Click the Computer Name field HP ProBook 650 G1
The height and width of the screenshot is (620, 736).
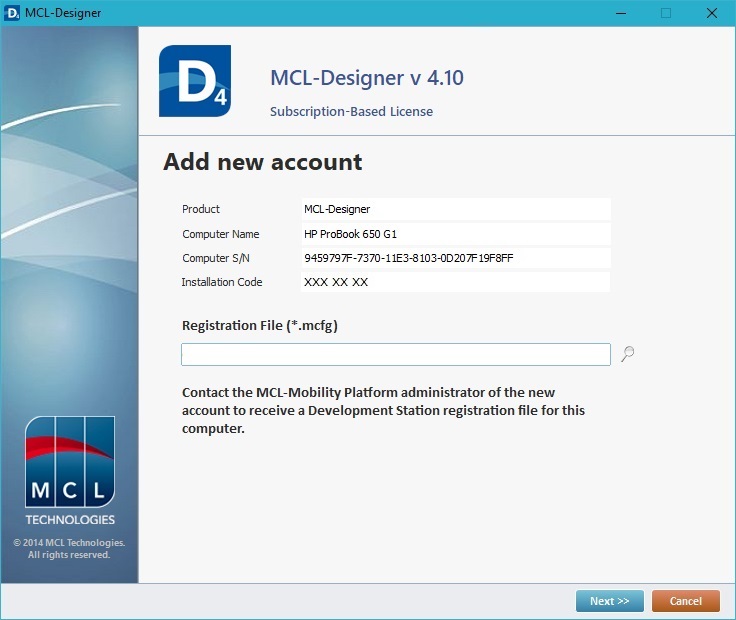[456, 234]
